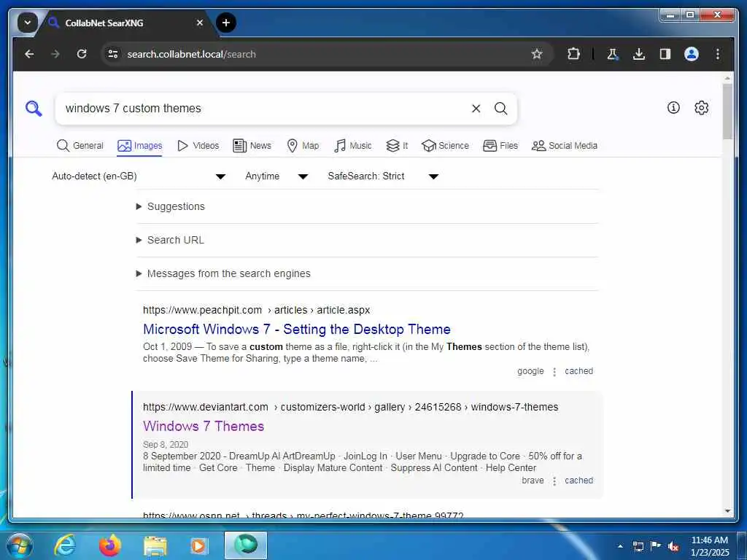Bookmark this page with the star icon

[x=537, y=54]
